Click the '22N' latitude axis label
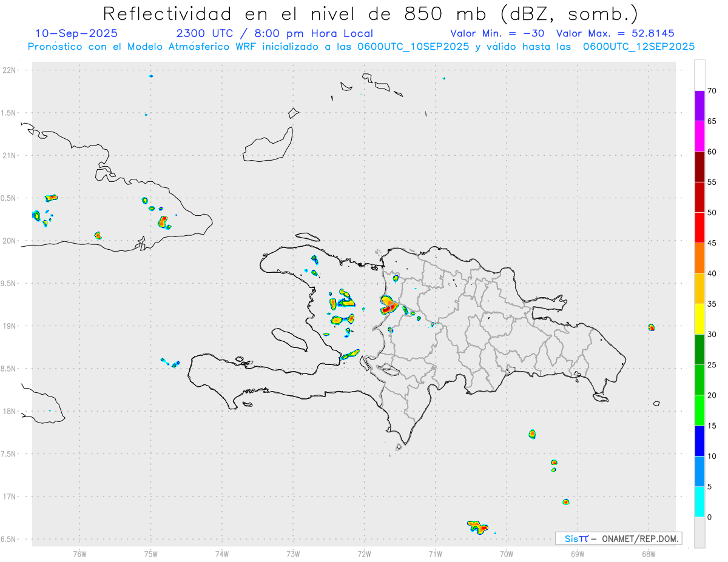Screen dimensions: 728x562 pos(10,70)
